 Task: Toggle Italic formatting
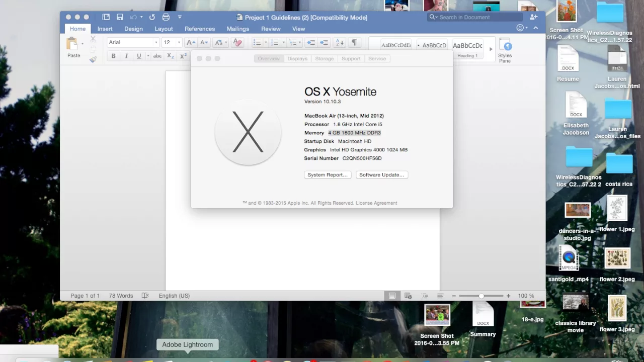[x=126, y=56]
